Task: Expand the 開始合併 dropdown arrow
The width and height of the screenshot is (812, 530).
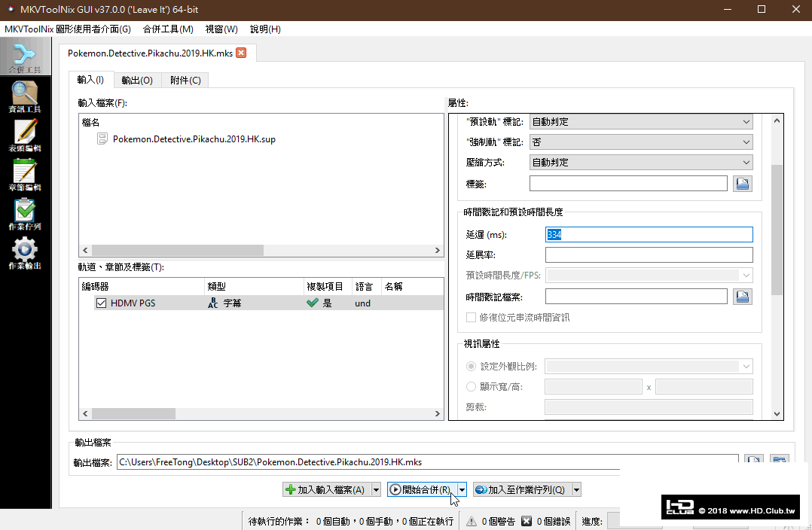Action: 462,489
